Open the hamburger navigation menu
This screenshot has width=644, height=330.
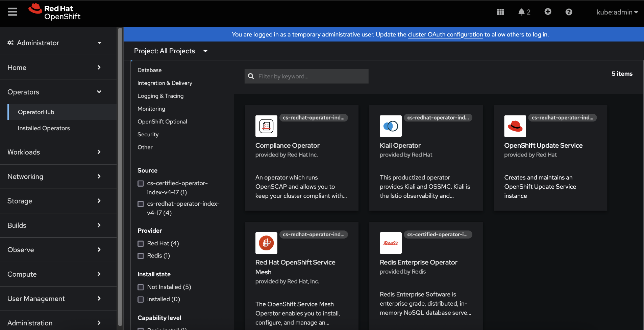coord(13,12)
